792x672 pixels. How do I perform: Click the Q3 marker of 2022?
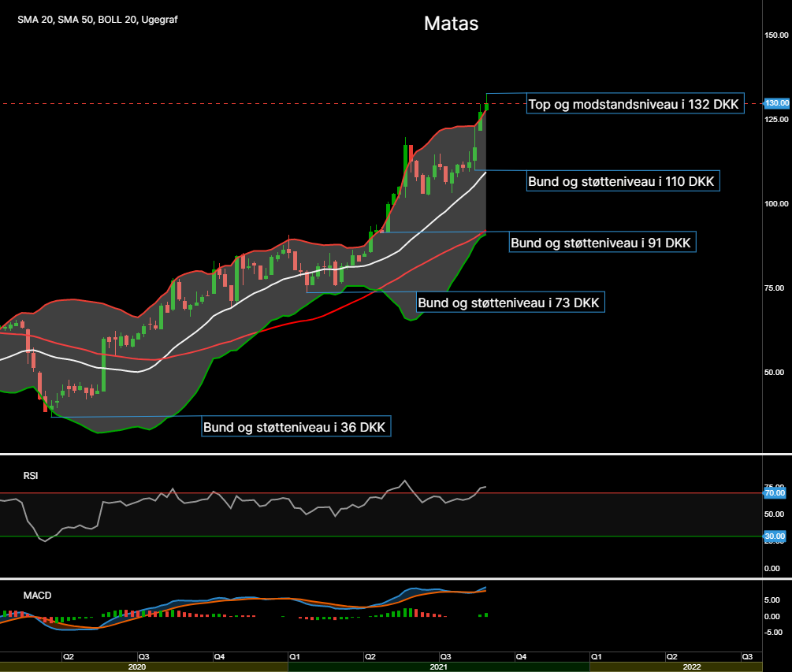(747, 657)
